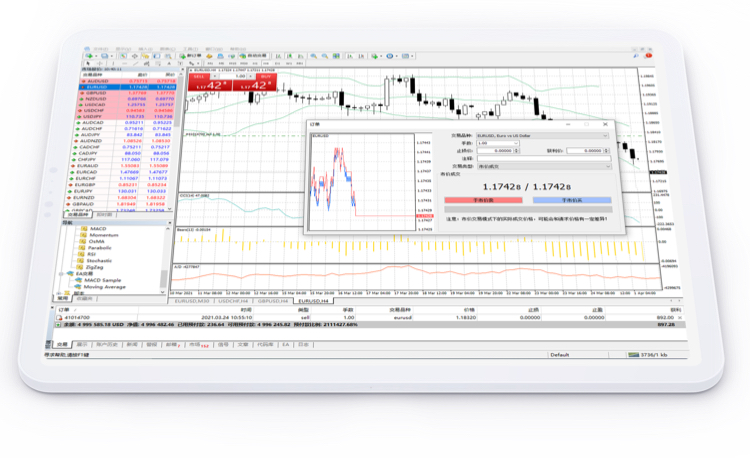Open the 账户历史 terminal tab
The height and width of the screenshot is (458, 750).
pyautogui.click(x=107, y=344)
